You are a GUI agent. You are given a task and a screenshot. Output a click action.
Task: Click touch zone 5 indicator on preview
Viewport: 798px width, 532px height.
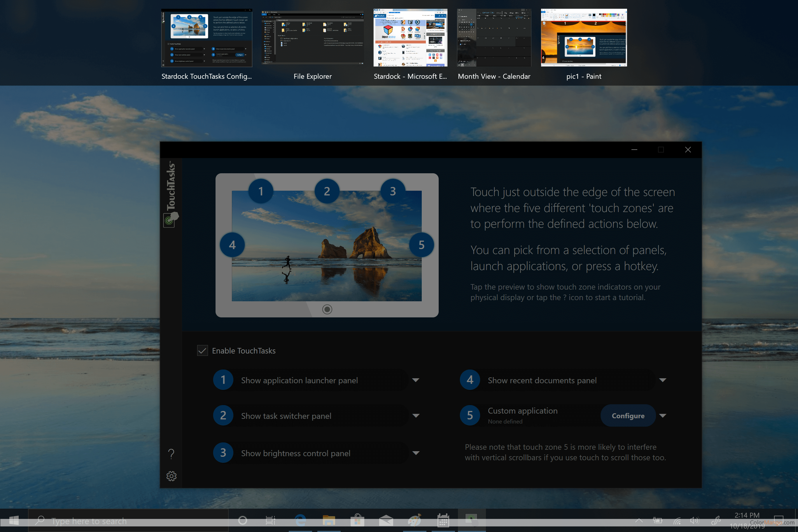[421, 245]
